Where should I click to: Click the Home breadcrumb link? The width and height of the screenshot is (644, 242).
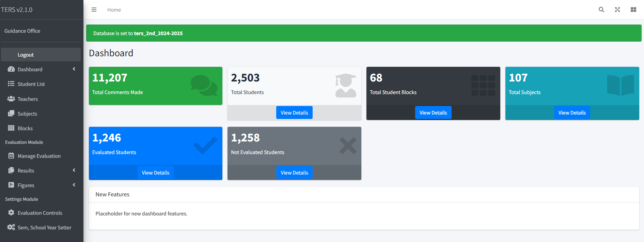[114, 10]
